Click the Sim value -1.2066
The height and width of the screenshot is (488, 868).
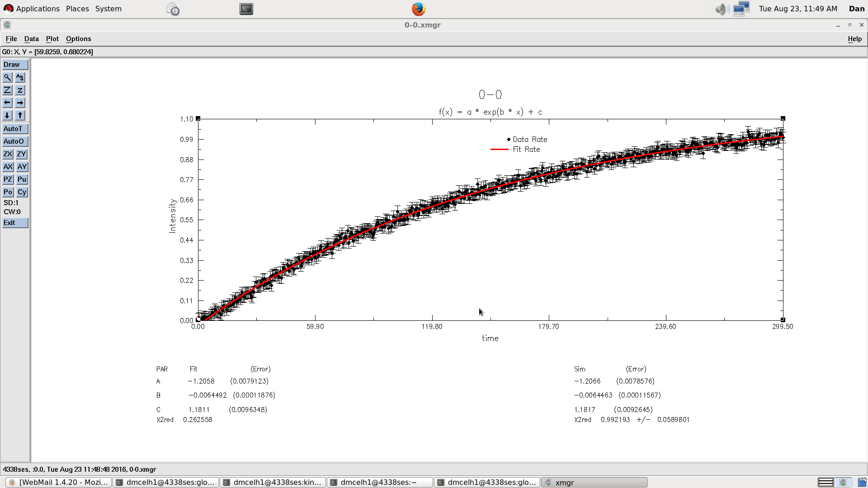pos(587,381)
